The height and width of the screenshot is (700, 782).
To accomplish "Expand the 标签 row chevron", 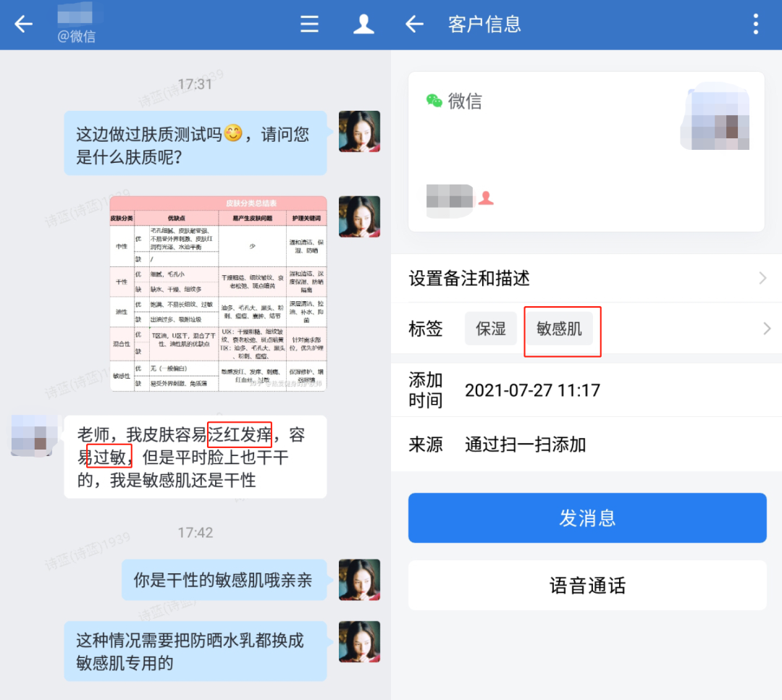I will click(x=766, y=329).
